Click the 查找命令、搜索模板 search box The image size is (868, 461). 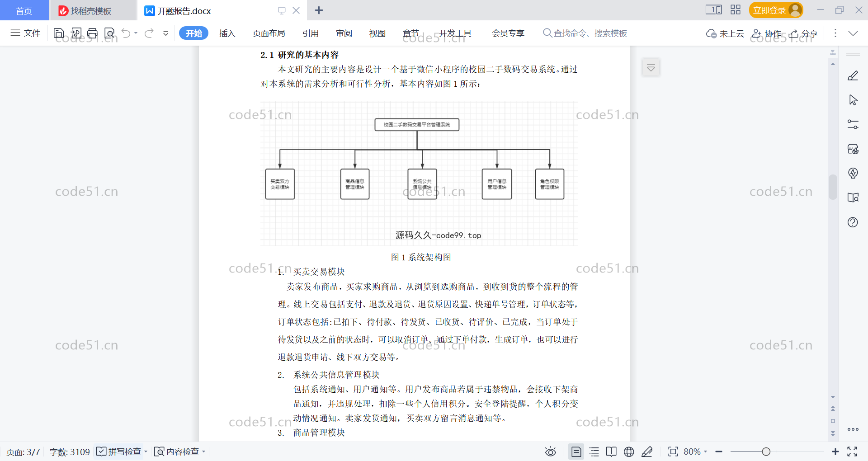click(585, 33)
